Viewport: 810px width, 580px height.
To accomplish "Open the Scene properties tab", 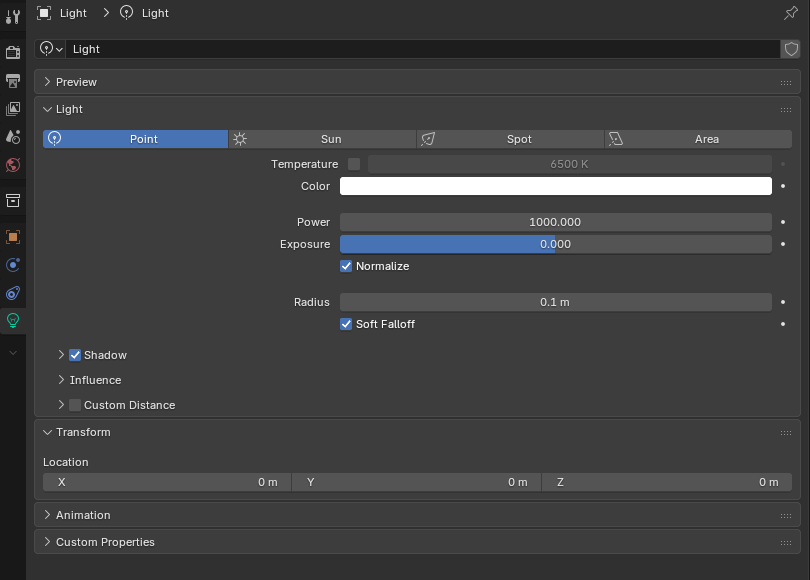I will (x=12, y=137).
